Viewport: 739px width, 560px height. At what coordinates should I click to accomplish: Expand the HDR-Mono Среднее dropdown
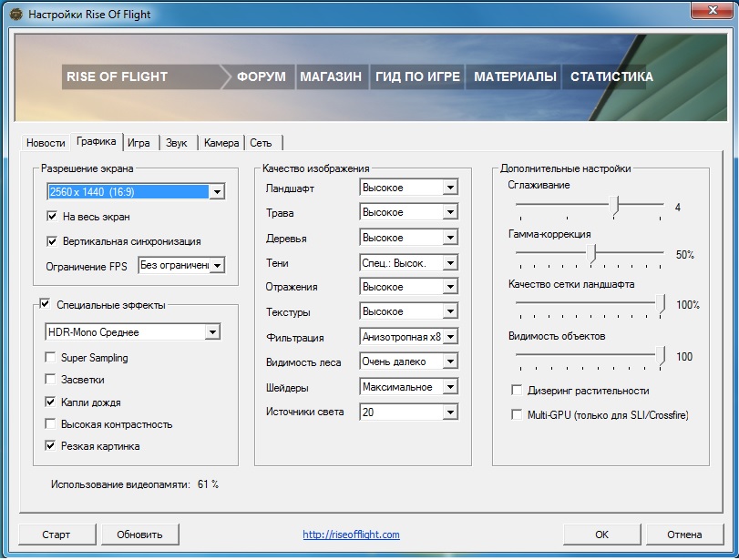click(x=212, y=332)
